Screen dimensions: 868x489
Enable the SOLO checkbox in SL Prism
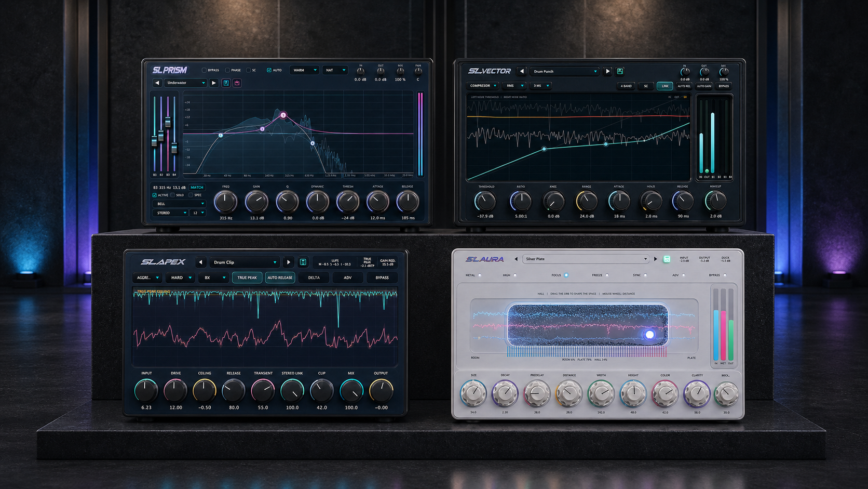click(173, 195)
